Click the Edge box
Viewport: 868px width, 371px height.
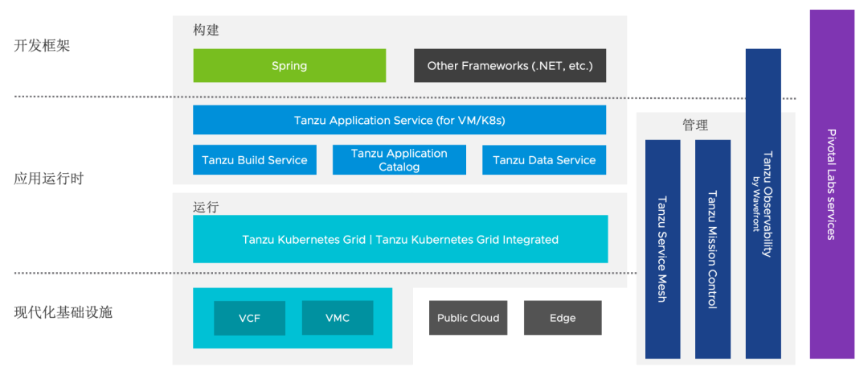point(563,318)
